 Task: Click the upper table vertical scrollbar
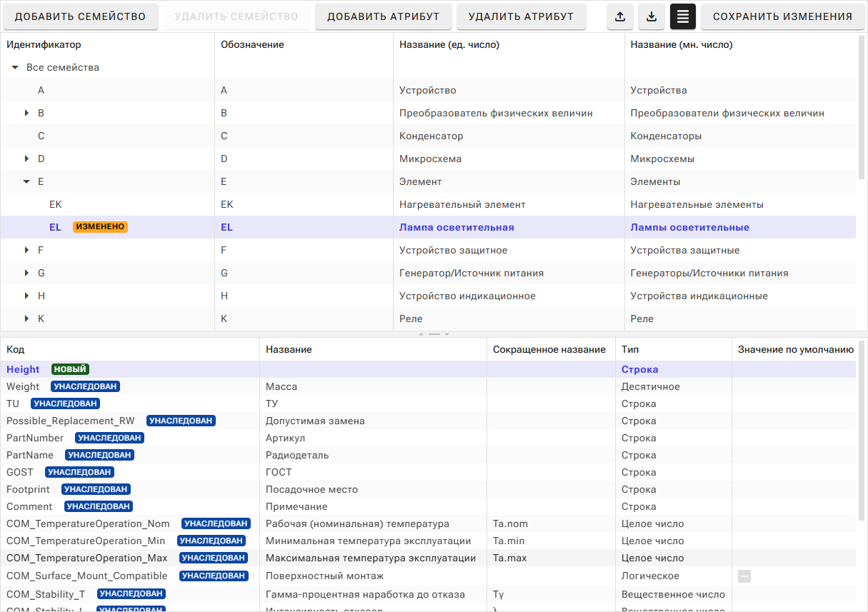pyautogui.click(x=862, y=107)
